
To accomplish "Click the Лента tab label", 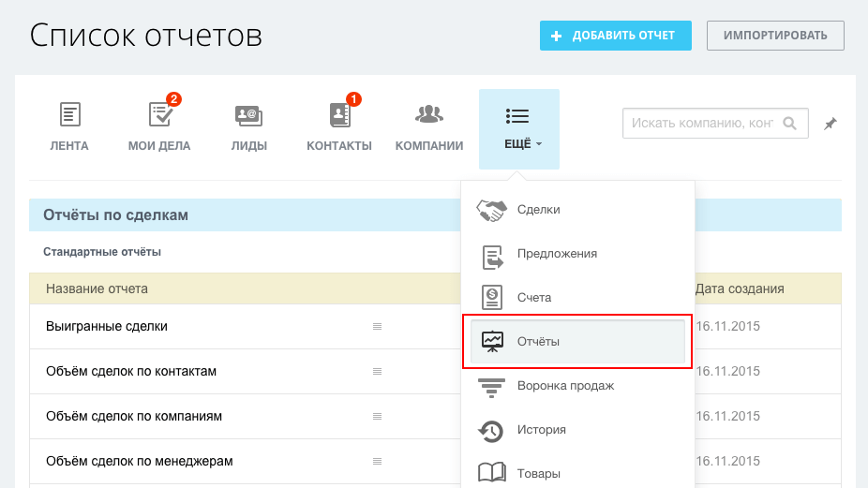I will pyautogui.click(x=69, y=146).
